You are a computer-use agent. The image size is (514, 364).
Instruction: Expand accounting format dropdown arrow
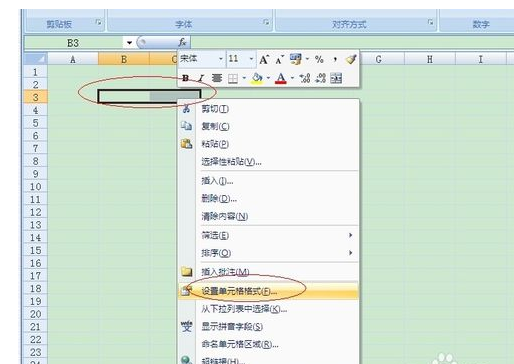click(307, 59)
